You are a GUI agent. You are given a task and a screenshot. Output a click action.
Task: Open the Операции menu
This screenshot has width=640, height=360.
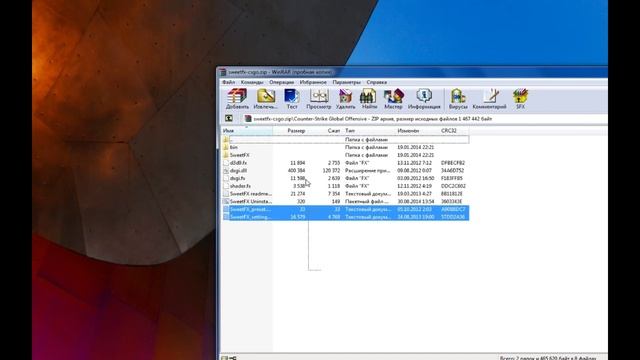coord(281,82)
